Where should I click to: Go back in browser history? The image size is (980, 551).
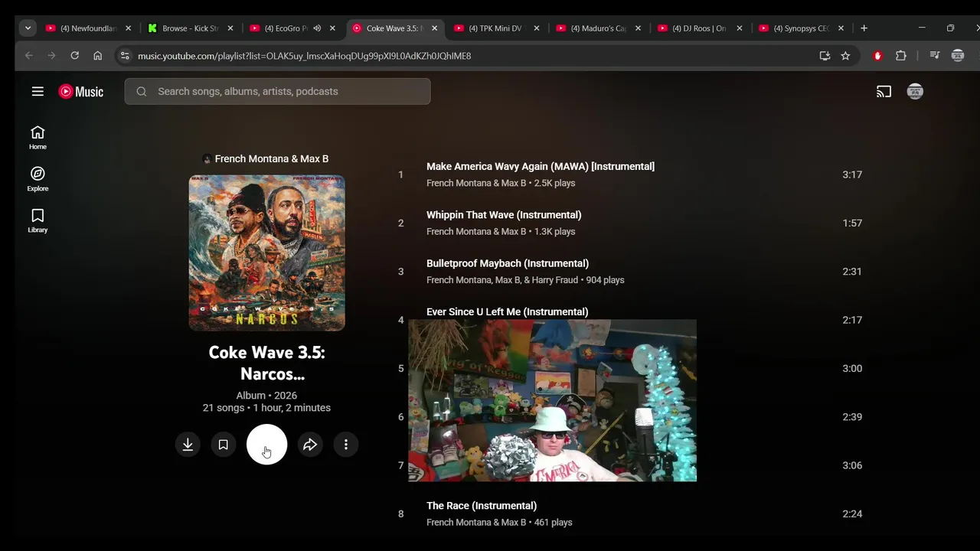coord(29,56)
